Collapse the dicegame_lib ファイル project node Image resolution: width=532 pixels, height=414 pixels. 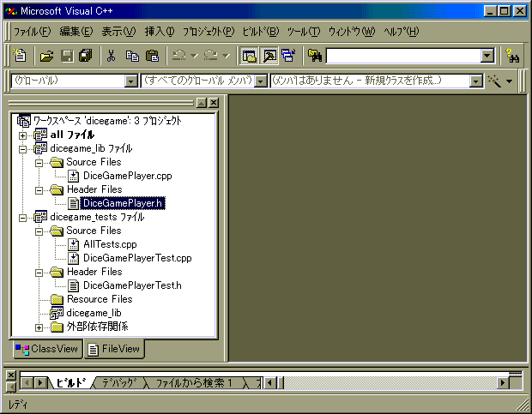click(22, 149)
